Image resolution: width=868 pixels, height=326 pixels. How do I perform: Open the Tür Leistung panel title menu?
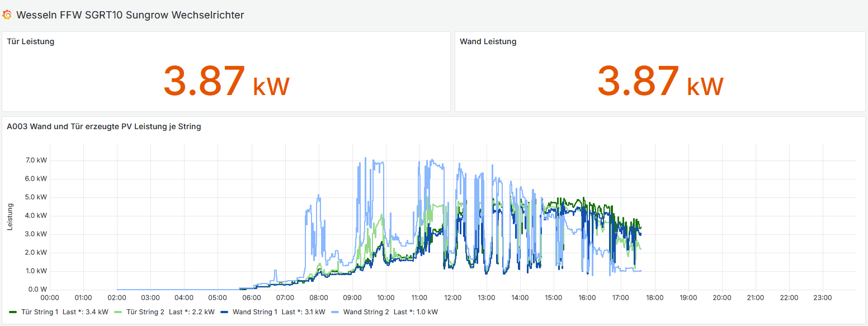pos(31,41)
